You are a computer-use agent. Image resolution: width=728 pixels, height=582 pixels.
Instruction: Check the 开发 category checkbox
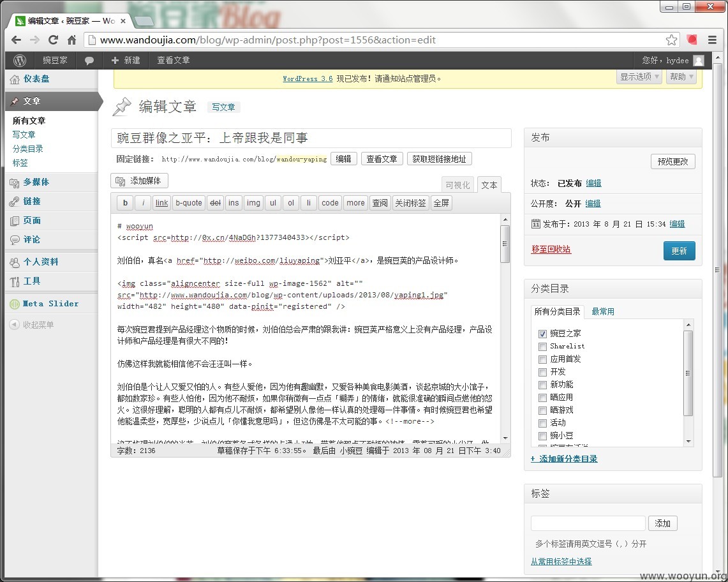[x=542, y=372]
